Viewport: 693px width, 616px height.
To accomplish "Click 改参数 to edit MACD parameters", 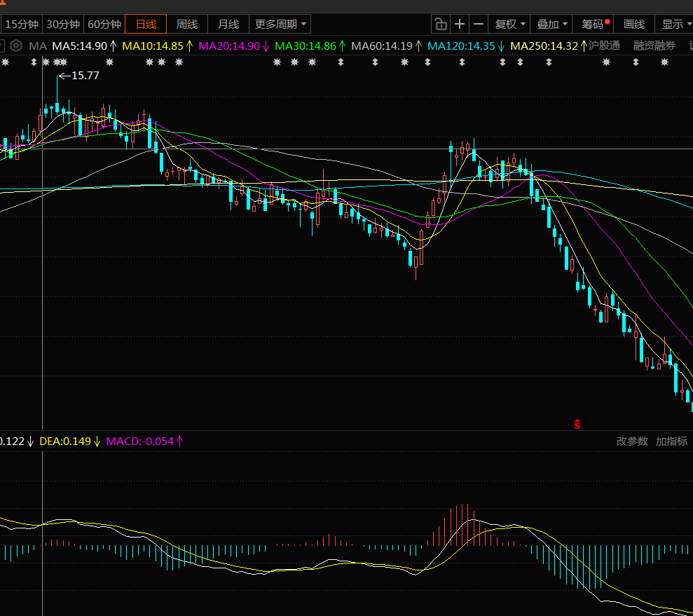I will pyautogui.click(x=632, y=442).
